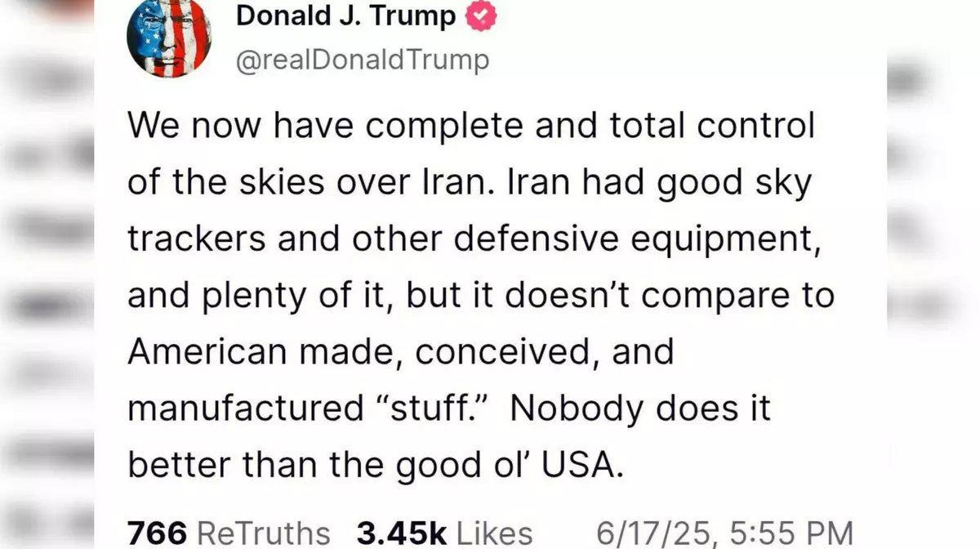Click the blurred background left of the post
Viewport: 980px width, 549px height.
tap(47, 274)
